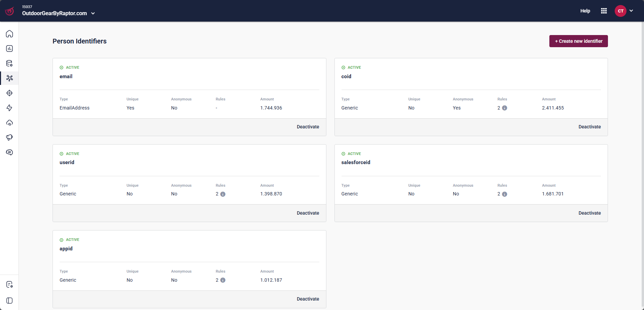Open the Help menu in the header
The width and height of the screenshot is (644, 310).
coord(585,11)
